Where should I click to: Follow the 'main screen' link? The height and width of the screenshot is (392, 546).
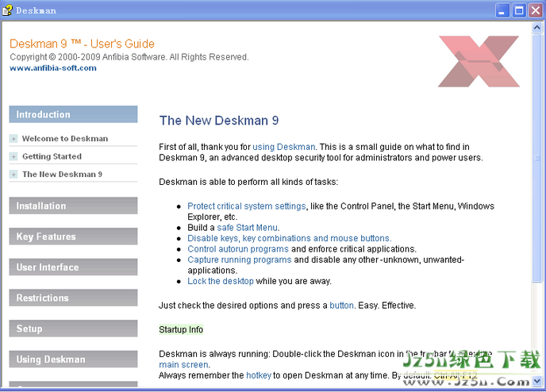184,364
